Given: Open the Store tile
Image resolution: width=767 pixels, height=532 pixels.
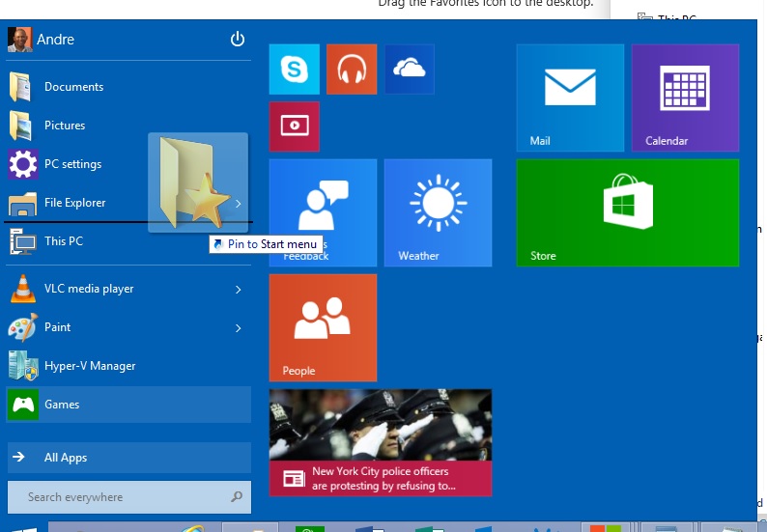Looking at the screenshot, I should (628, 212).
